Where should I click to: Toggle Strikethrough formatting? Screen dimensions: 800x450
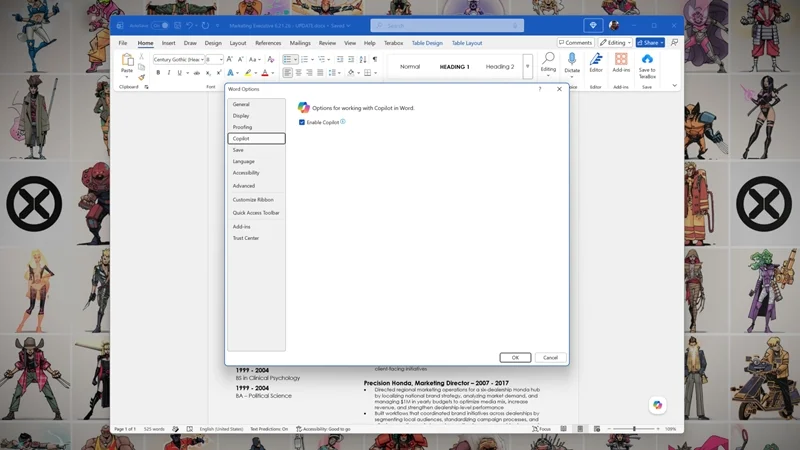tap(196, 73)
